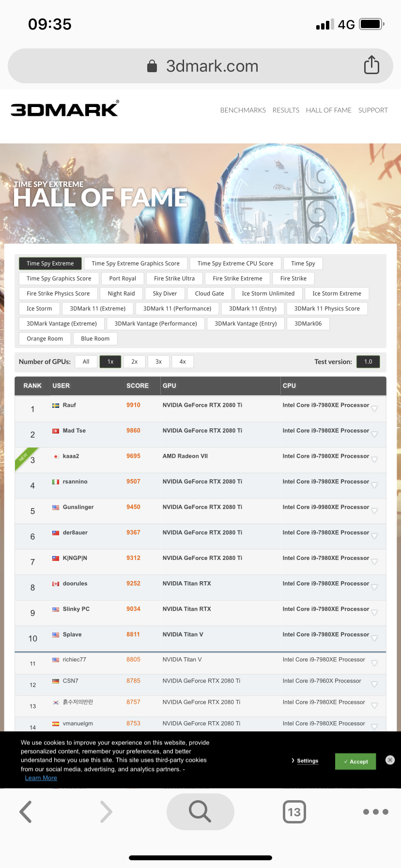Select test version 1.0
The height and width of the screenshot is (868, 401).
click(x=368, y=361)
